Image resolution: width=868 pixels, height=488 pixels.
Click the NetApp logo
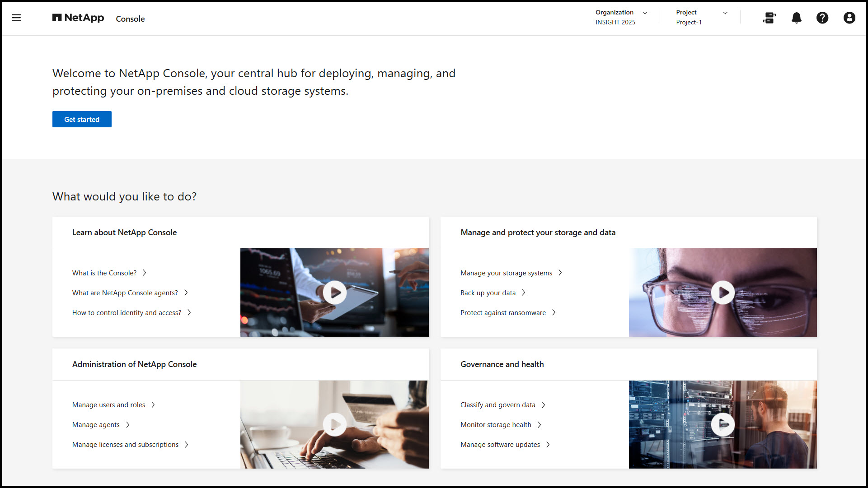78,18
